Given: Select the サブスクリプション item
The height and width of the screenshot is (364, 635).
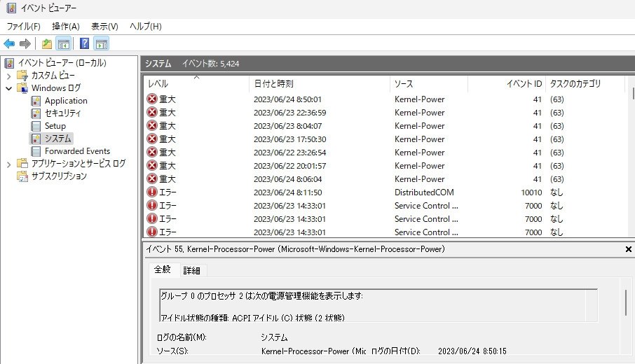Looking at the screenshot, I should point(59,176).
